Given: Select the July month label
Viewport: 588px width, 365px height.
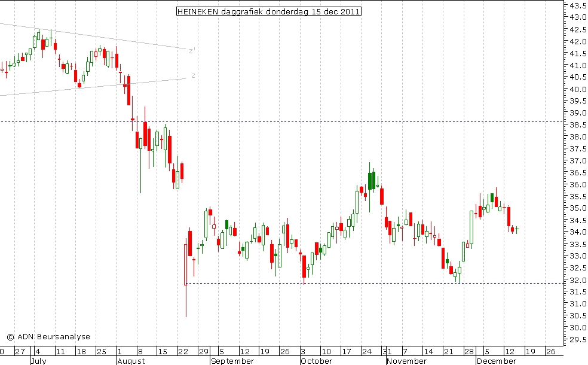Looking at the screenshot, I should pyautogui.click(x=39, y=361).
